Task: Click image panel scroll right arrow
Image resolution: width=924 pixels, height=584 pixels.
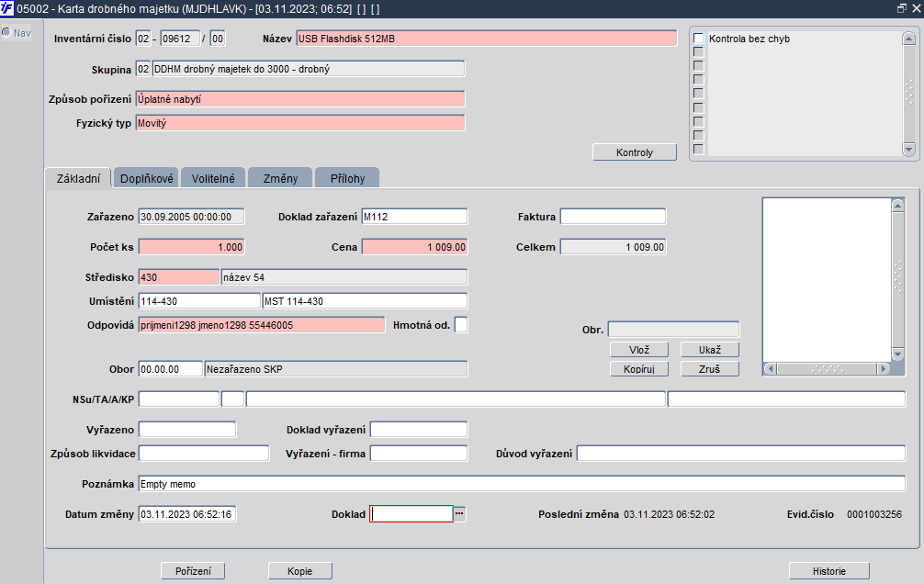Action: pos(884,369)
